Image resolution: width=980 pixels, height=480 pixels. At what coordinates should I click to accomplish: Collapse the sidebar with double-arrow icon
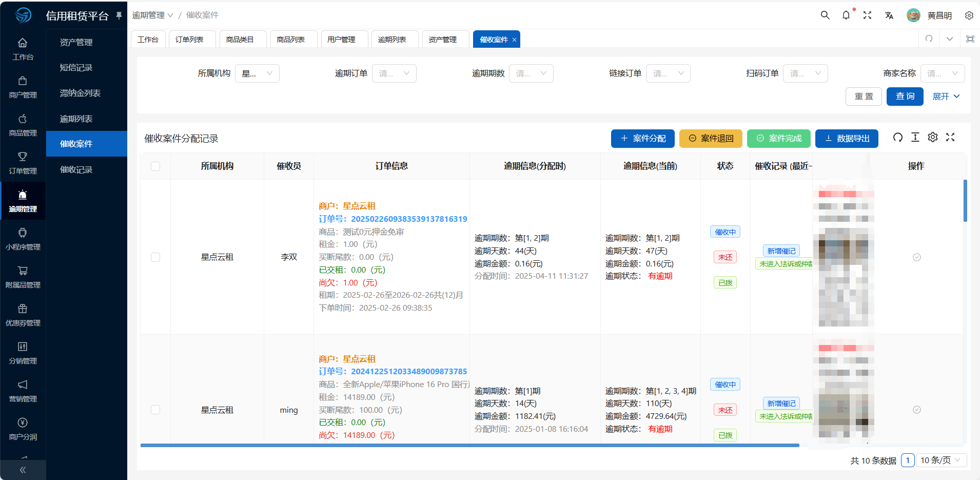tap(23, 470)
